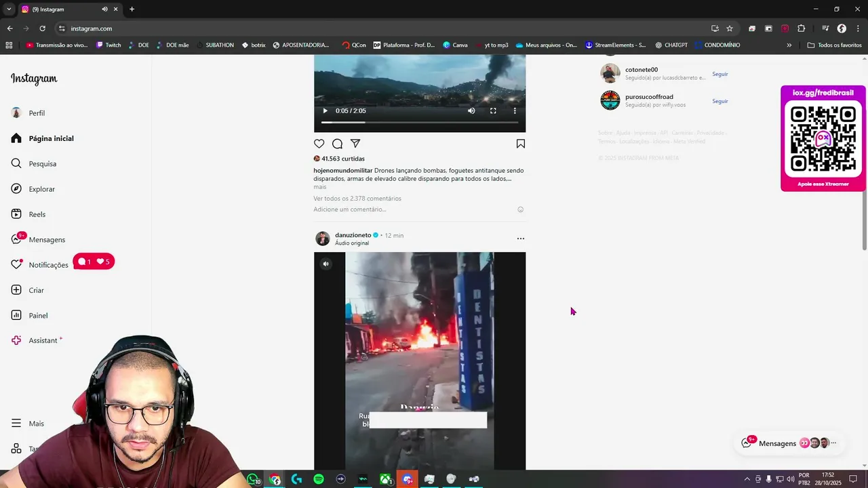This screenshot has width=868, height=488.
Task: Open the Chrome apps grid icon
Action: click(x=9, y=45)
